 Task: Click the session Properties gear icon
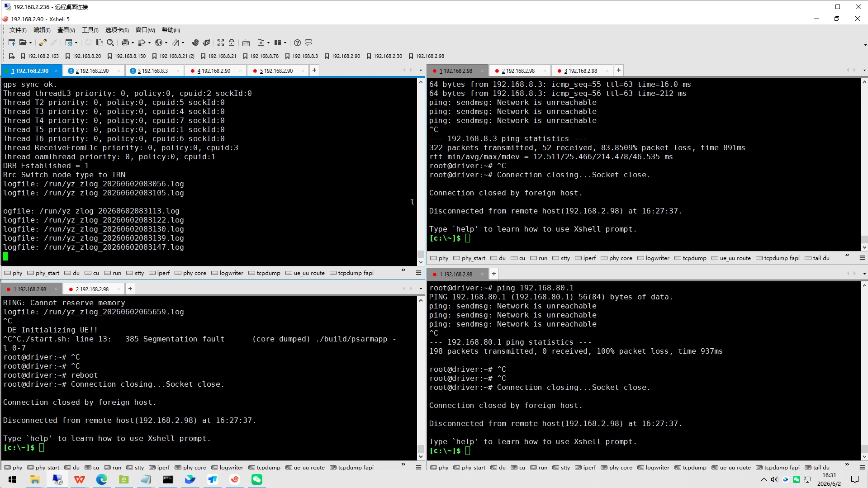point(69,43)
